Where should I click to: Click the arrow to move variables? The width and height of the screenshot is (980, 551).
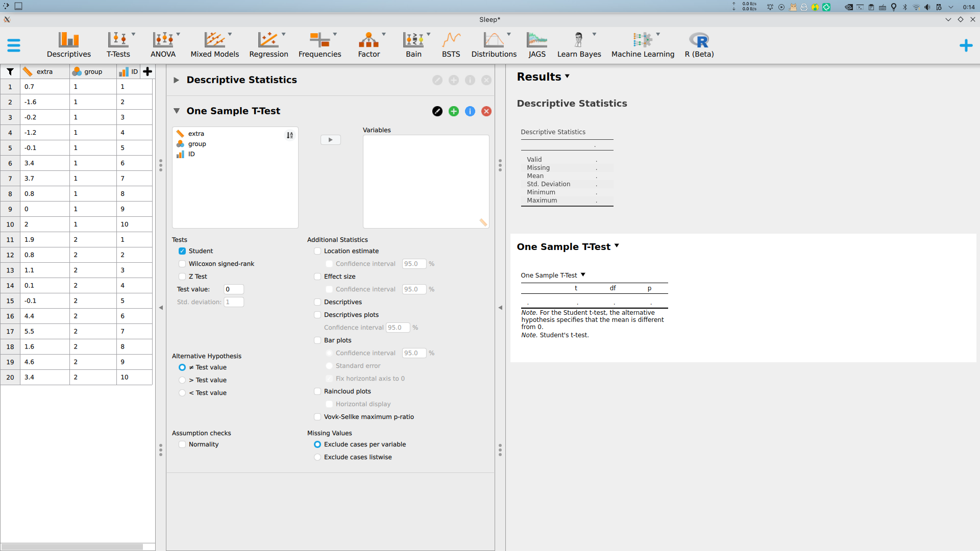pyautogui.click(x=330, y=139)
